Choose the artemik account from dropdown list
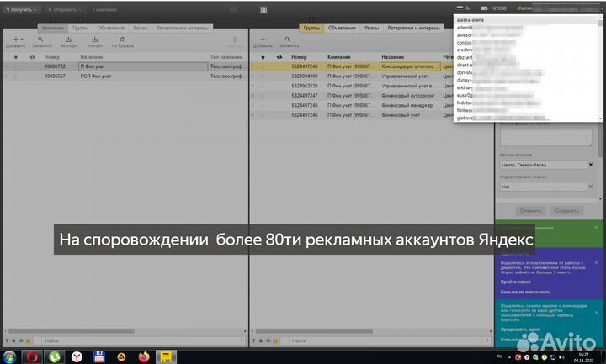The image size is (606, 364). tap(526, 28)
